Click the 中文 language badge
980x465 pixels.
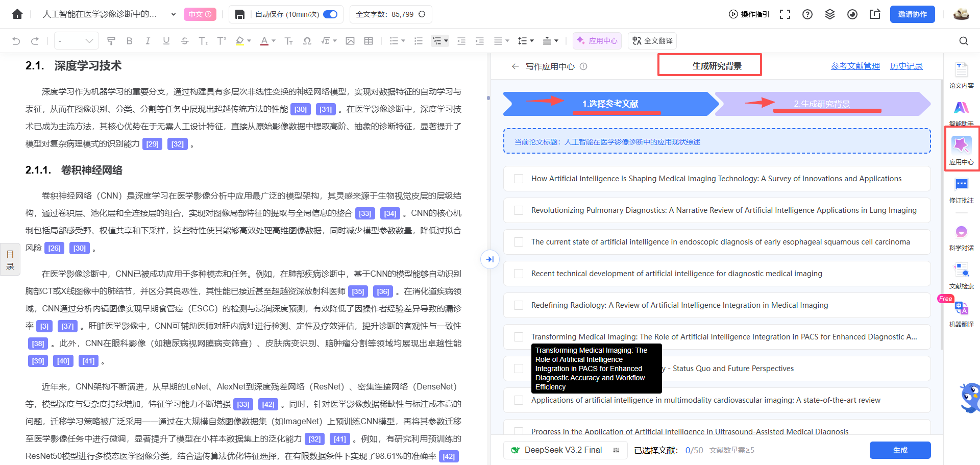[x=200, y=14]
